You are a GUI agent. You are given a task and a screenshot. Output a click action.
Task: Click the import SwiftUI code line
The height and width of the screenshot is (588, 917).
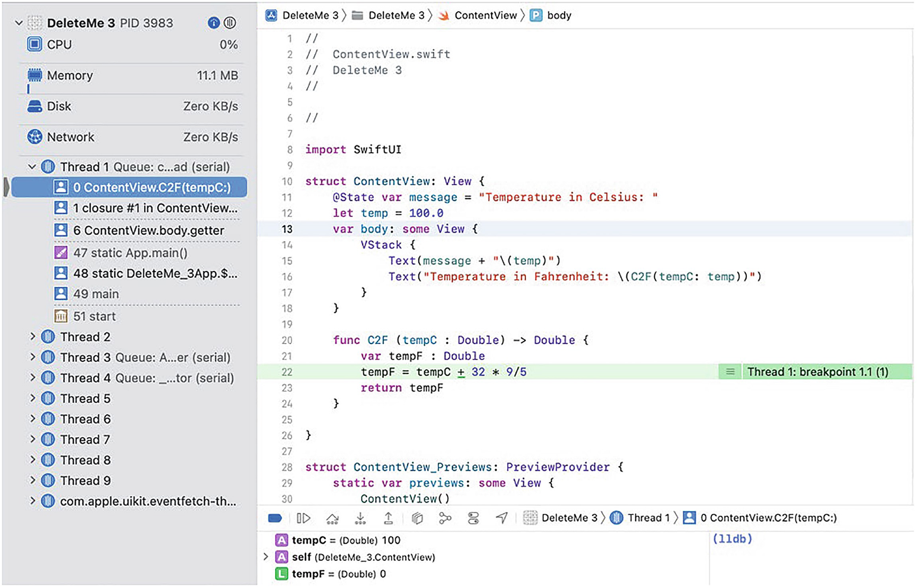click(353, 150)
